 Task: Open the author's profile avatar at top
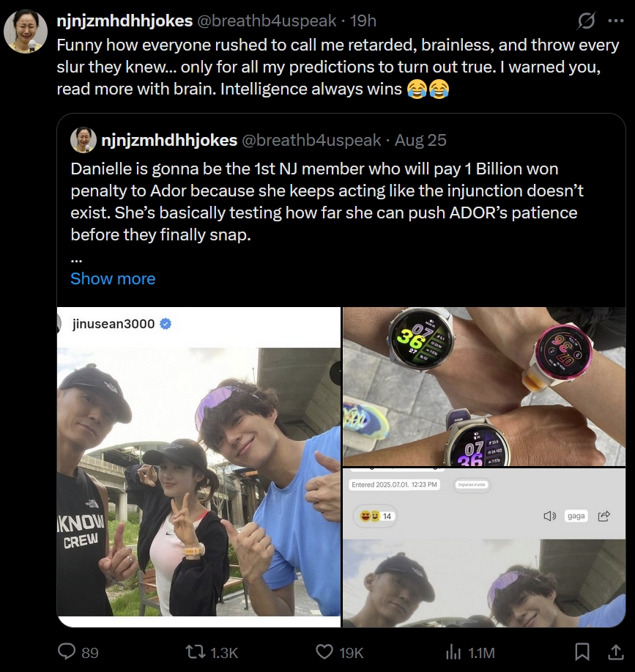pyautogui.click(x=26, y=32)
